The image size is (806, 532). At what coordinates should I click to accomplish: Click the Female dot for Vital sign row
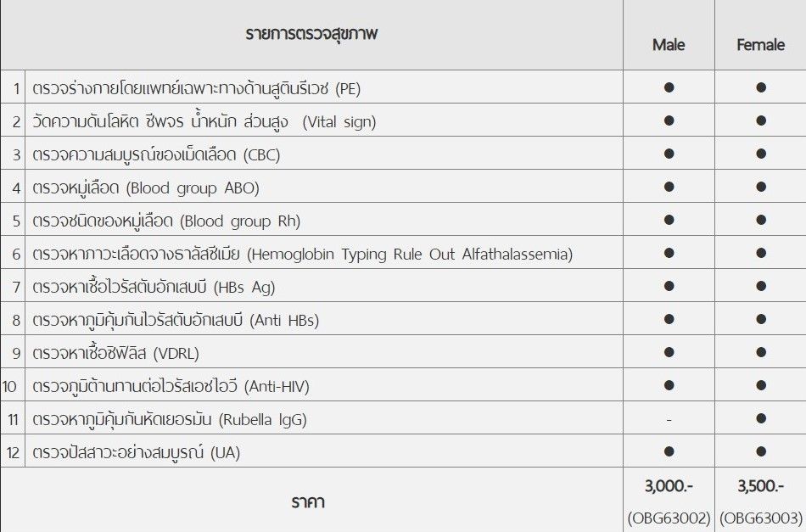[x=761, y=120]
